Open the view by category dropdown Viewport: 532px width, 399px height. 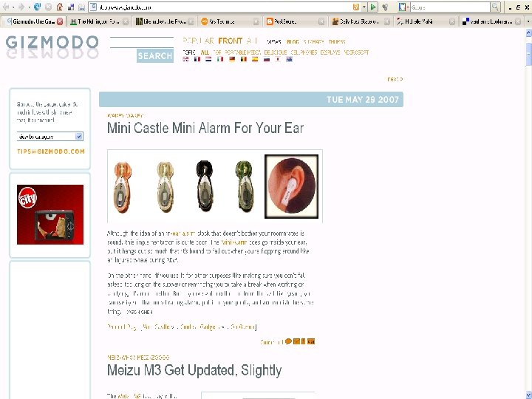(x=50, y=137)
